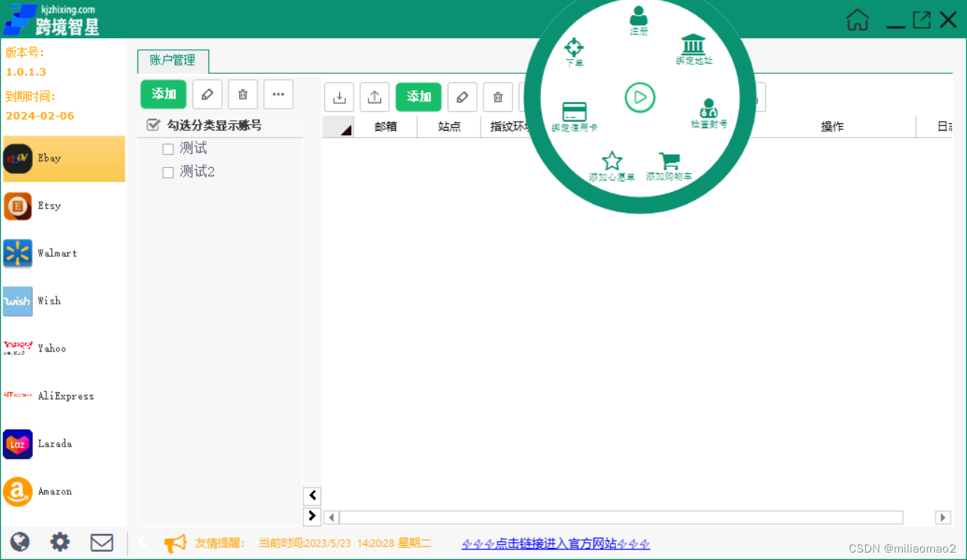
Task: Expand panel with right chevron button
Action: pos(312,516)
